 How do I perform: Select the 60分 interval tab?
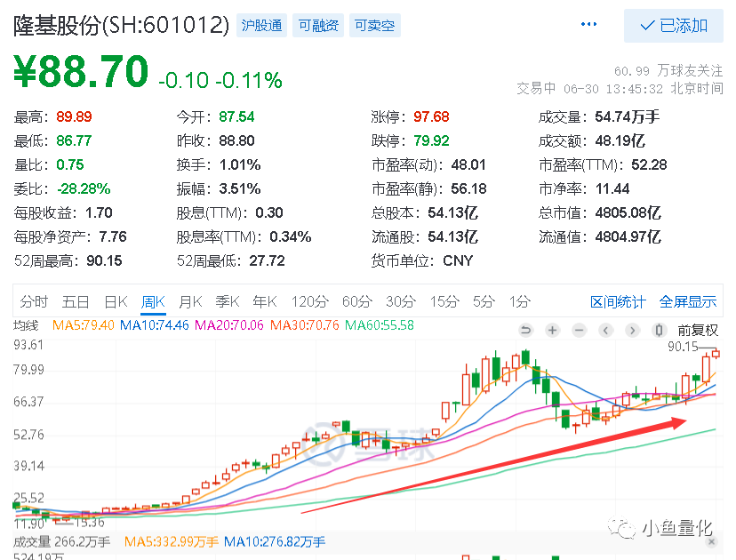(x=357, y=301)
